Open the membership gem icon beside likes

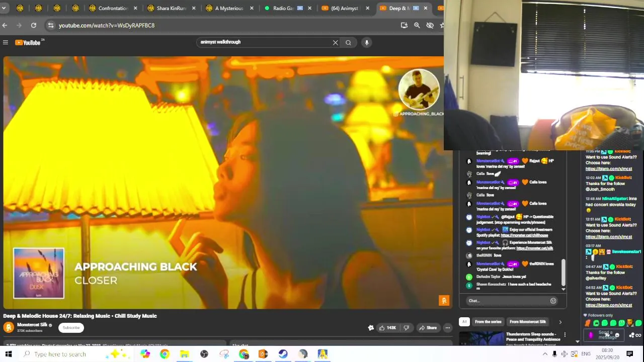pyautogui.click(x=371, y=328)
